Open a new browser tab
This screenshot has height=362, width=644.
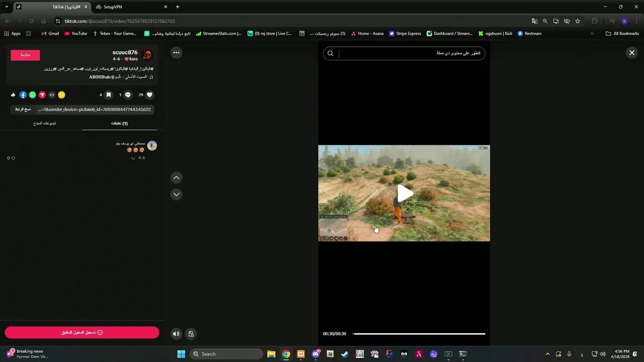(178, 7)
